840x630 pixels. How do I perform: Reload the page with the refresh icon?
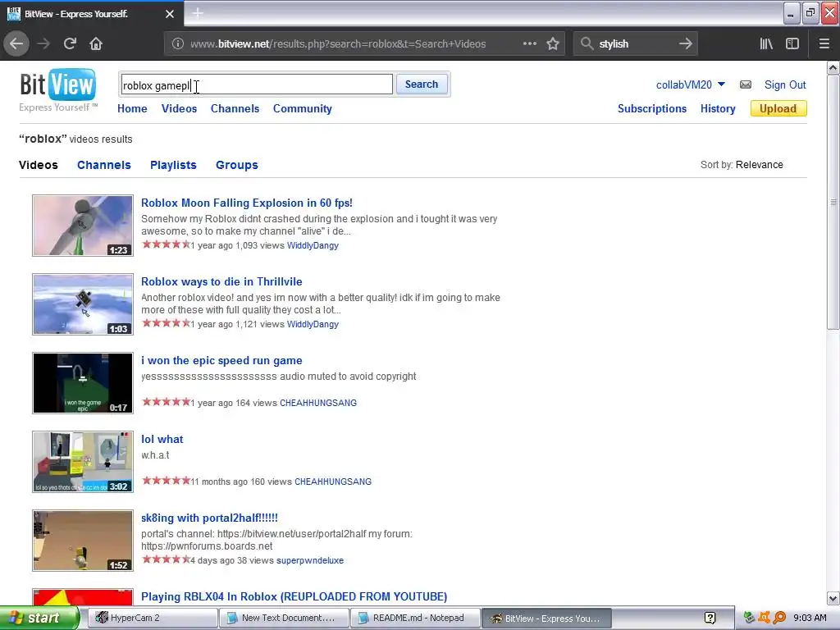pyautogui.click(x=70, y=44)
